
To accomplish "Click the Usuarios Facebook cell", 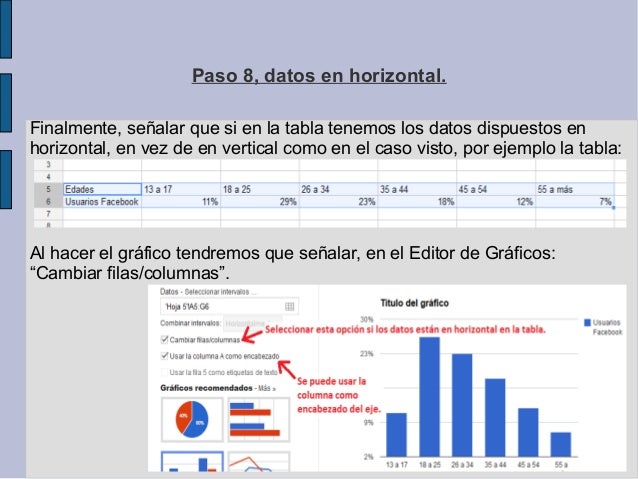I will pos(102,201).
